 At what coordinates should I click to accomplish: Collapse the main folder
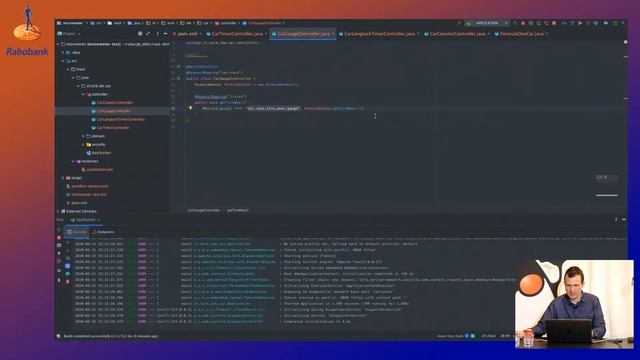coord(68,69)
